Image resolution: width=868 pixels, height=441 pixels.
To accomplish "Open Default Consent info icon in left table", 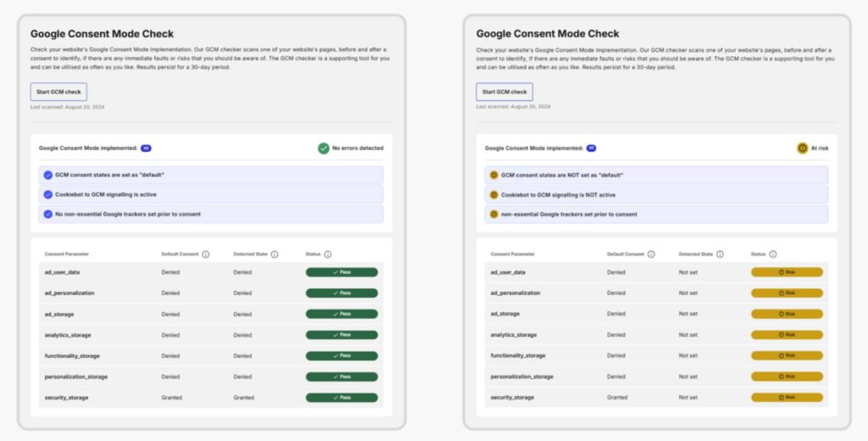I will (206, 254).
